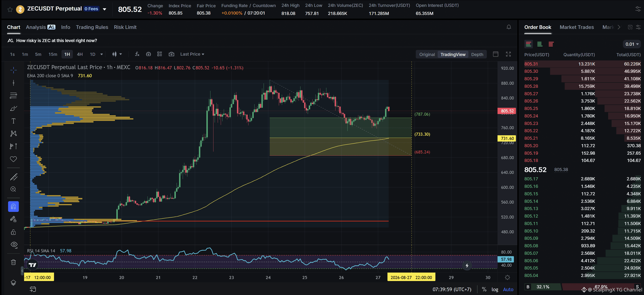Select the Order Book tab
Viewport: 644px width, 295px height.
click(x=538, y=27)
